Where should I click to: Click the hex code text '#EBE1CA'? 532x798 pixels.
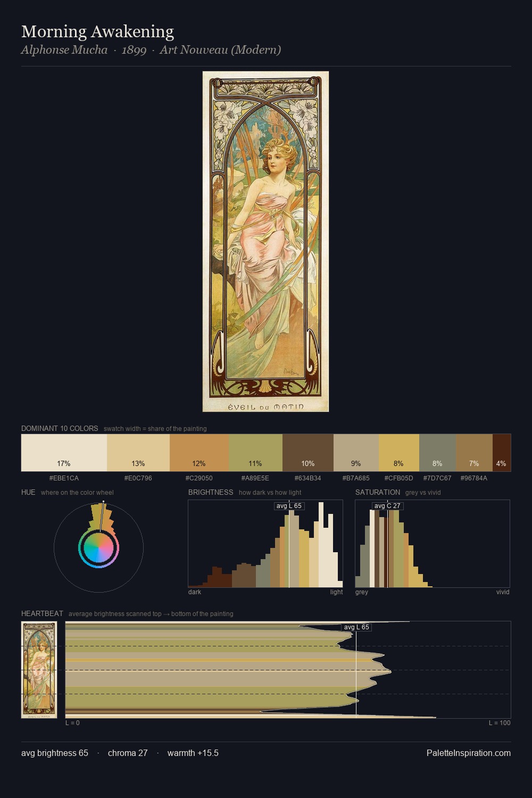coord(64,478)
